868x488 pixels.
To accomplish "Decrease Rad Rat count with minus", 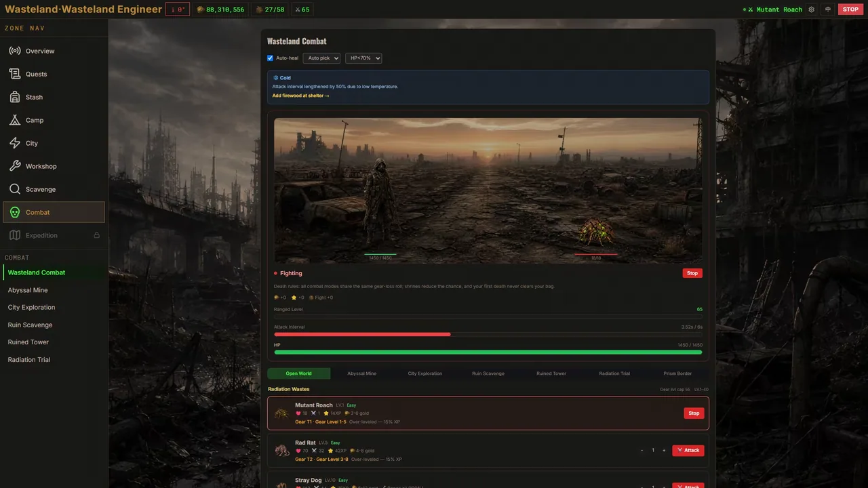I will 642,450.
